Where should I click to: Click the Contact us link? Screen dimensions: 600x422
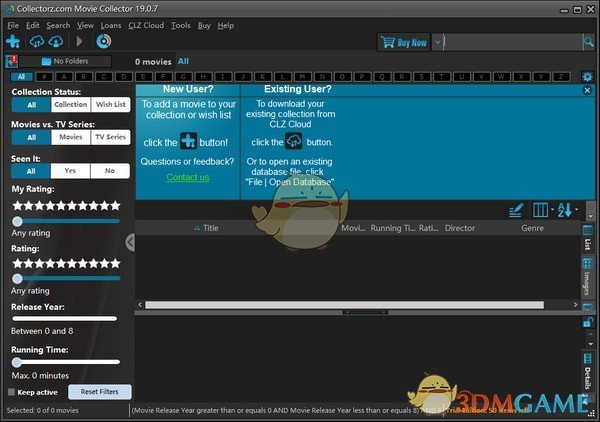tap(188, 177)
